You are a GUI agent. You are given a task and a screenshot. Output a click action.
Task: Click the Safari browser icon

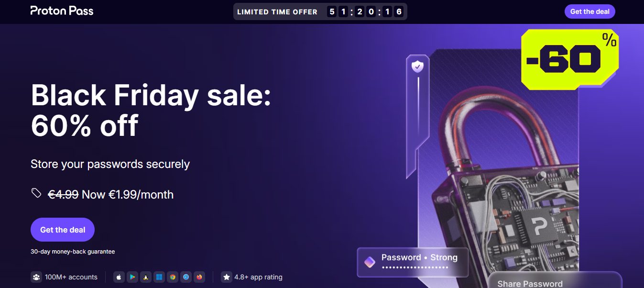[186, 277]
